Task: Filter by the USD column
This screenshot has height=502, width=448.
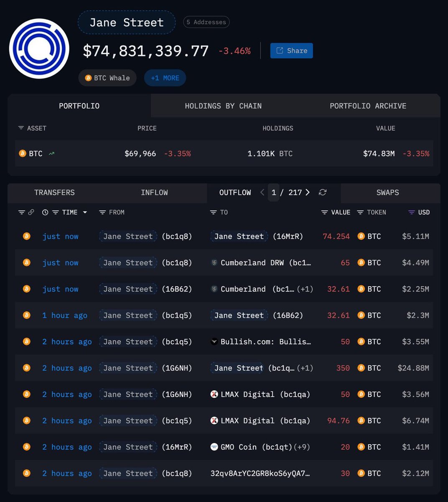Action: (x=412, y=213)
